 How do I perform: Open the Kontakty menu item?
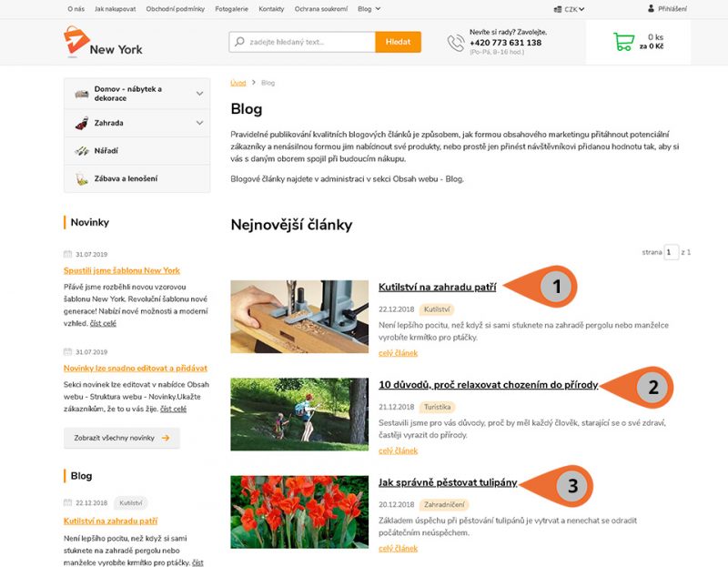point(271,9)
